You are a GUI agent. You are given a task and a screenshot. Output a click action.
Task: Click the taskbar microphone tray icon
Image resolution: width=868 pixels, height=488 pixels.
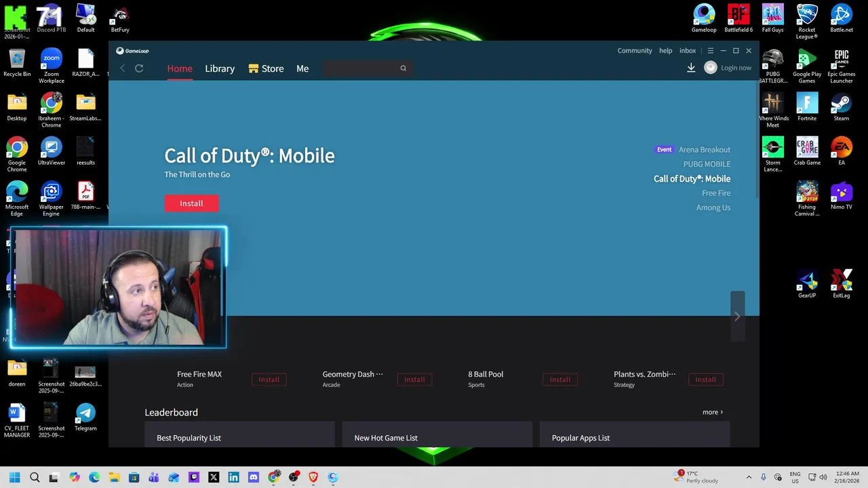tap(764, 477)
